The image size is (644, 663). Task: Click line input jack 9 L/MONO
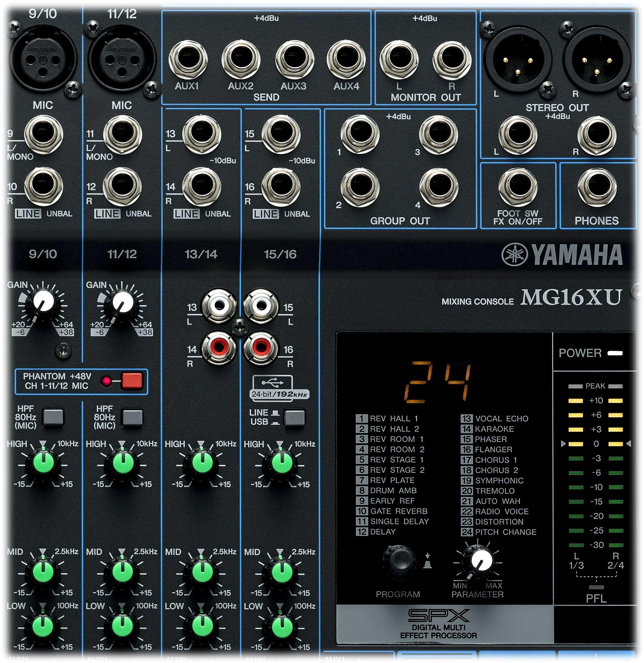(44, 134)
